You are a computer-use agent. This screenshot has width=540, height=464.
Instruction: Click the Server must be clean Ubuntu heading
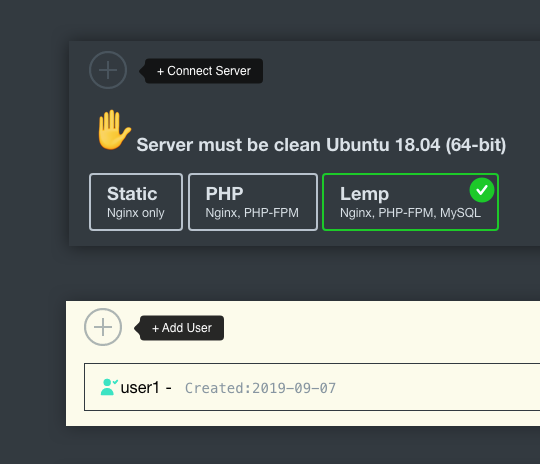321,145
